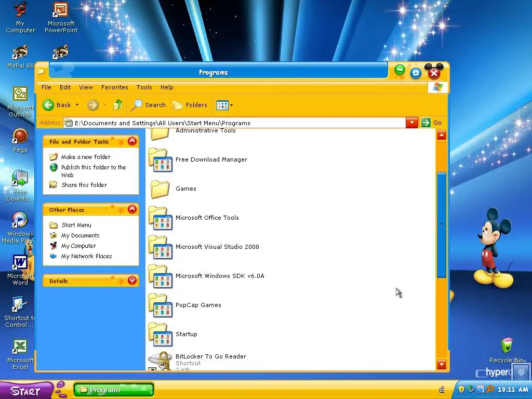Collapse the Other Places panel
Viewport: 532px width, 399px height.
coord(132,209)
